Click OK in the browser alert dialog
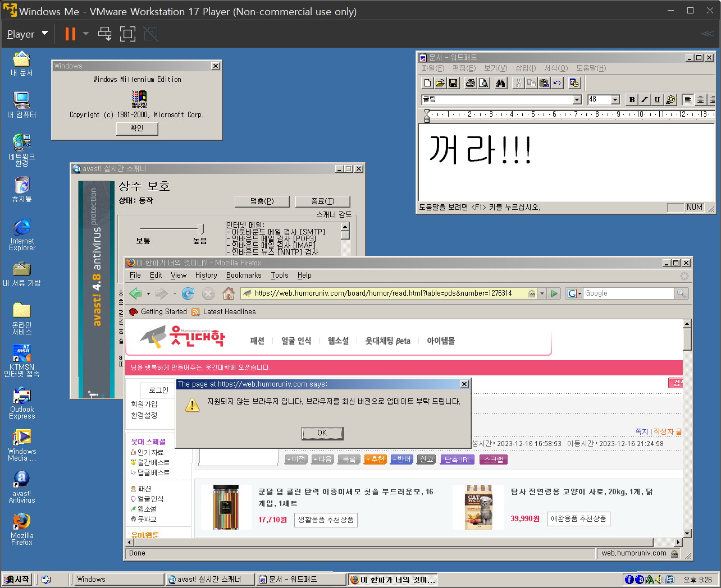This screenshot has height=588, width=721. tap(322, 433)
